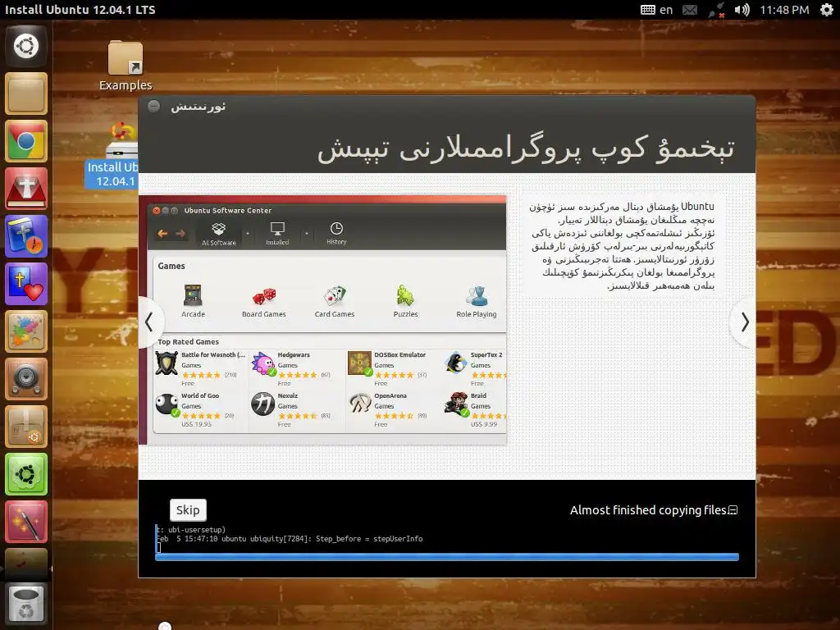Collapse the installer terminal log toggle
This screenshot has width=840, height=630.
pos(733,510)
